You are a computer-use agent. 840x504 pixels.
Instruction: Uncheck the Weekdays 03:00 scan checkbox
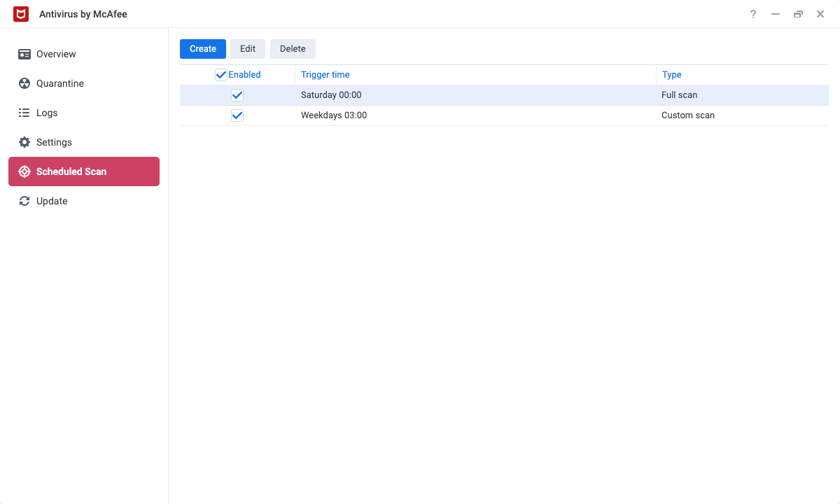(237, 115)
